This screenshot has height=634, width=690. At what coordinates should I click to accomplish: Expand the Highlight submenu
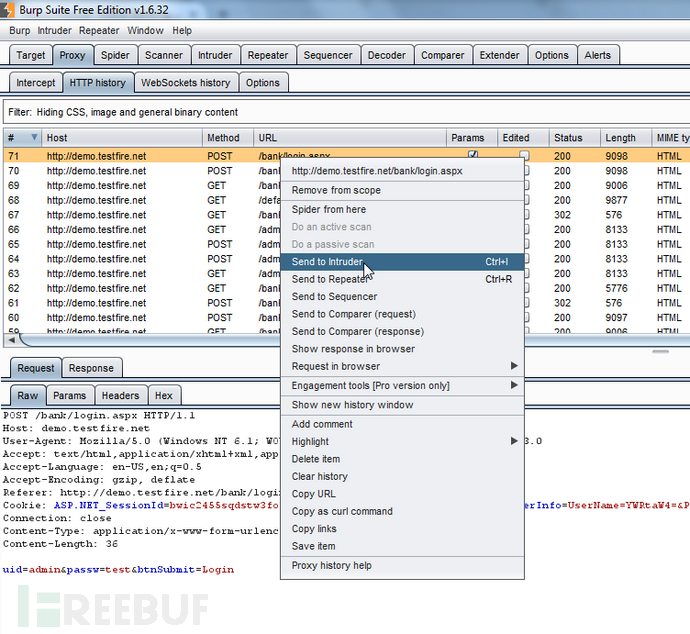[x=514, y=441]
